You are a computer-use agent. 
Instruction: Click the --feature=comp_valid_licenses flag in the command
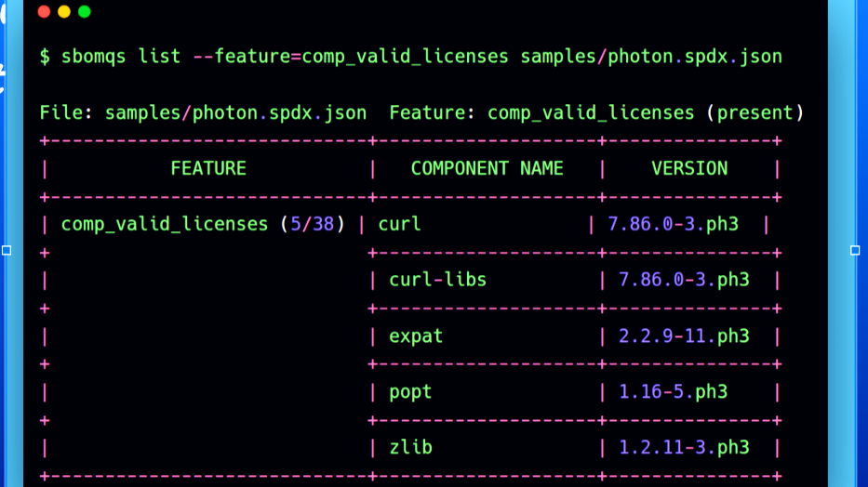tap(351, 57)
